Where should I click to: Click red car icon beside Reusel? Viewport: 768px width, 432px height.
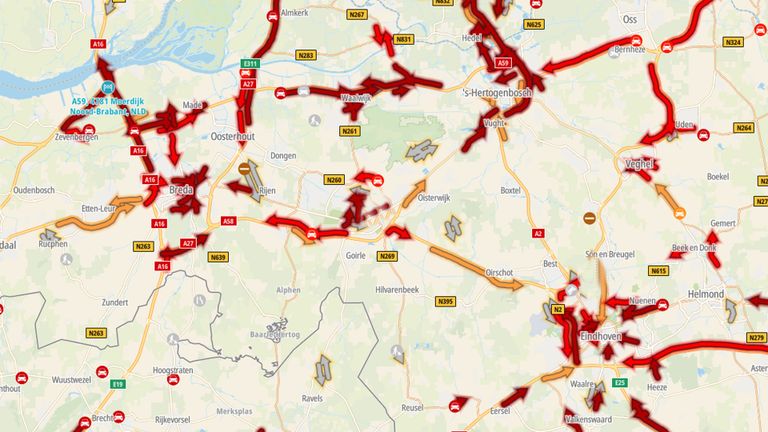click(x=455, y=406)
